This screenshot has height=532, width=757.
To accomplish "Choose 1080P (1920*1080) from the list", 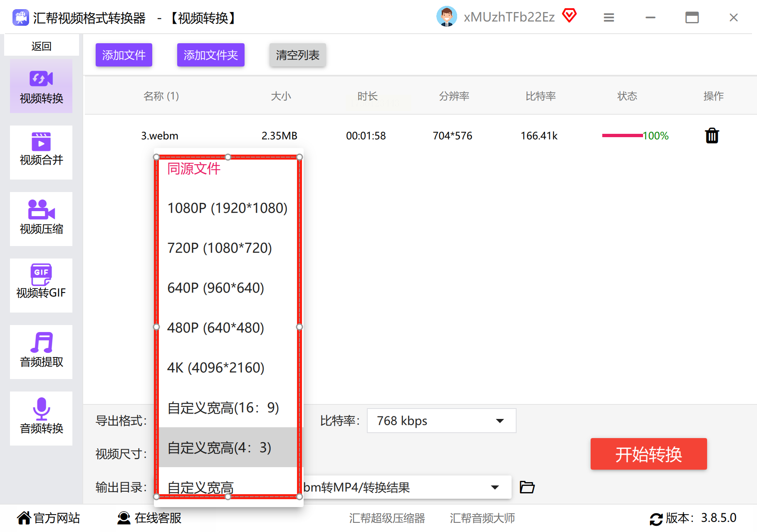I will 228,208.
